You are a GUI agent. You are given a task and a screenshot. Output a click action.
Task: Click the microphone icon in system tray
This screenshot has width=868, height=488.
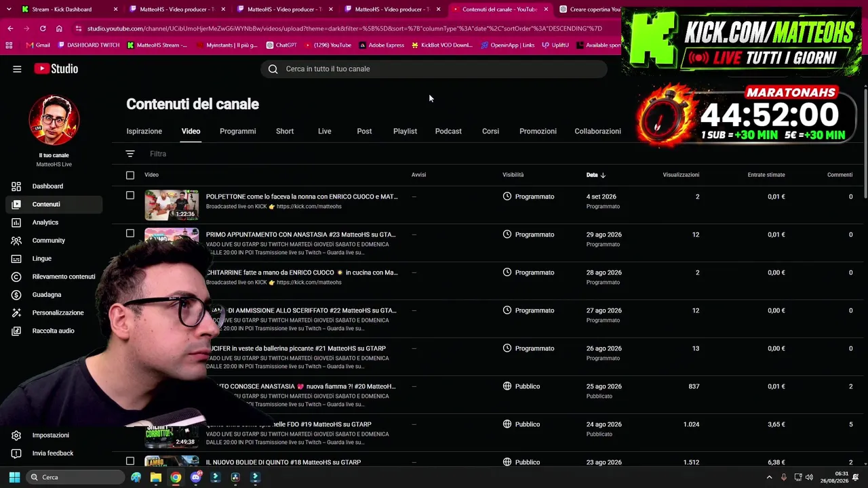click(784, 477)
